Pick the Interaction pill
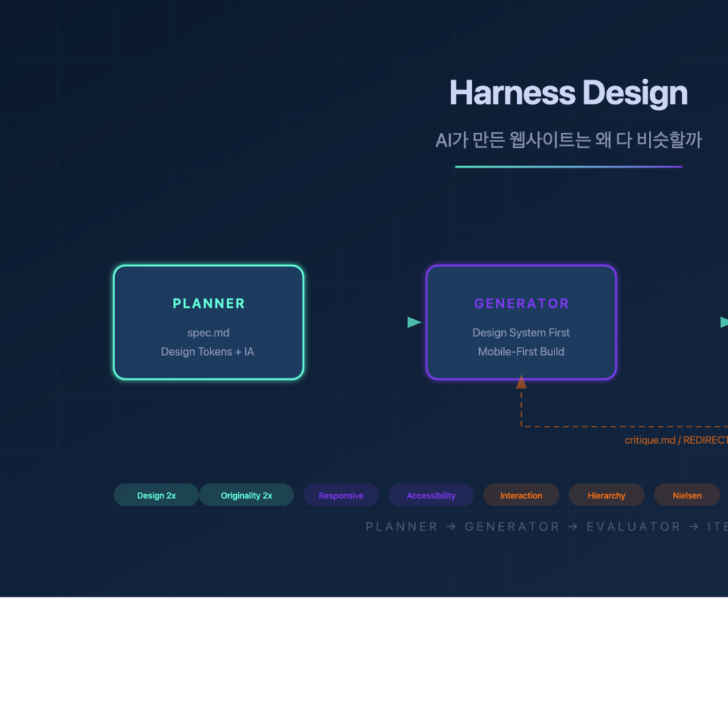 click(521, 496)
